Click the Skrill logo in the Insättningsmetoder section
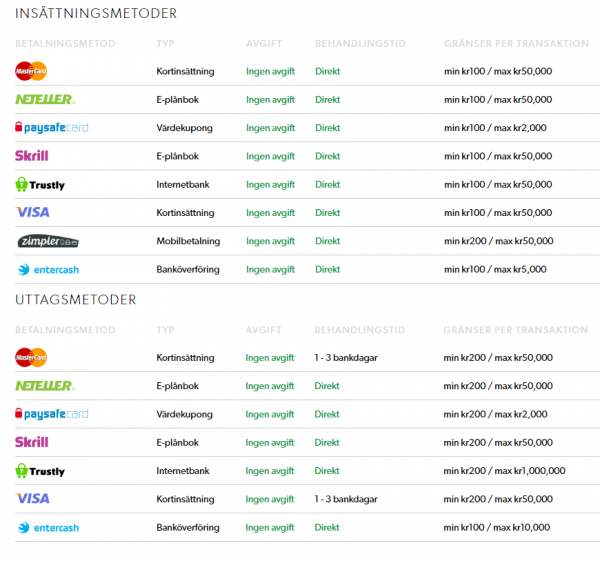Image resolution: width=600 pixels, height=561 pixels. point(32,156)
